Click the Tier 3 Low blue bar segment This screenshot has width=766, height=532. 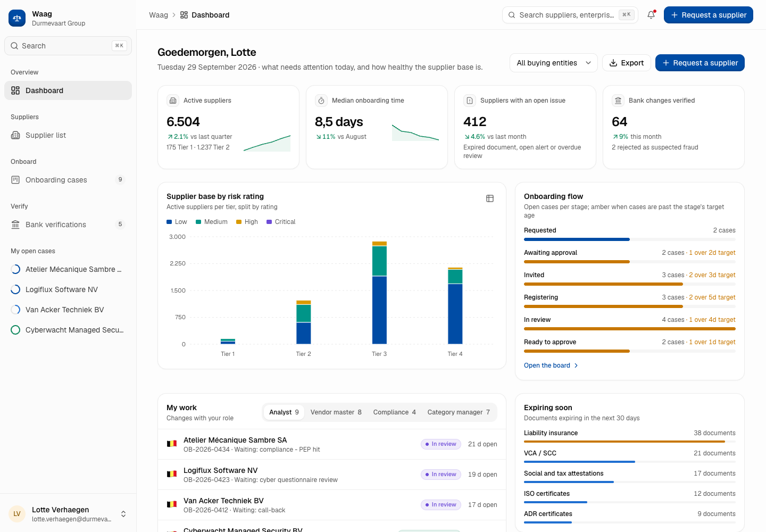coord(379,310)
